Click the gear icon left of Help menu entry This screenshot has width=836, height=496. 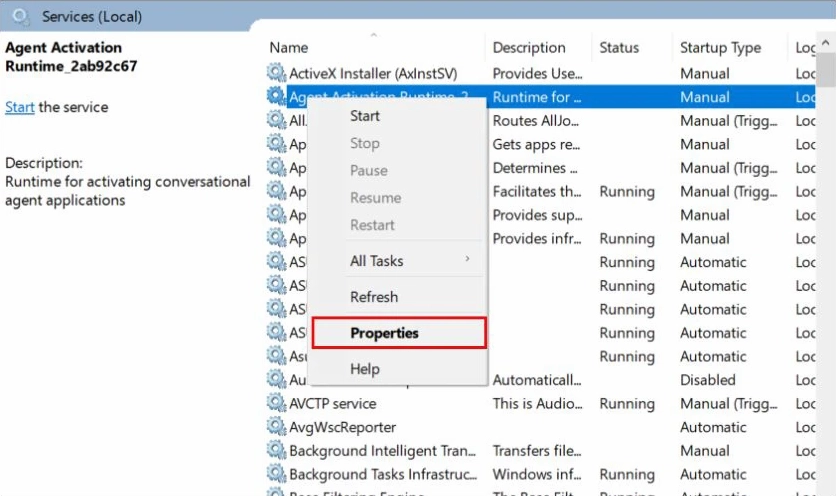276,380
